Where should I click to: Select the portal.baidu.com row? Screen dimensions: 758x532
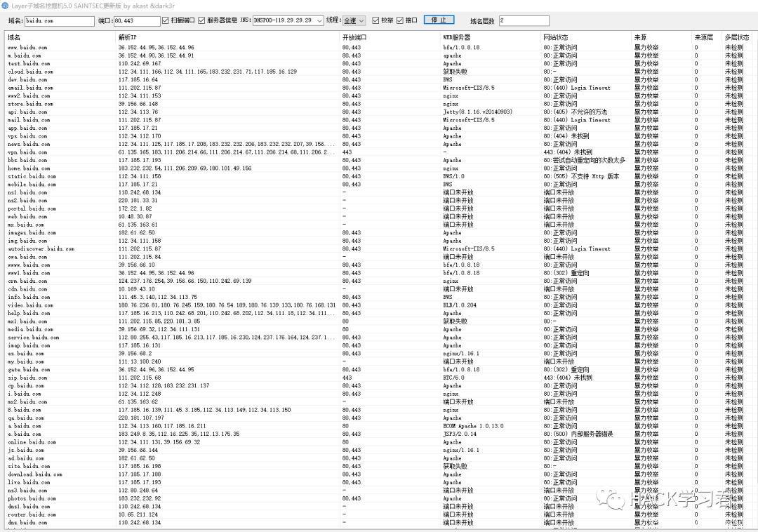coord(379,208)
